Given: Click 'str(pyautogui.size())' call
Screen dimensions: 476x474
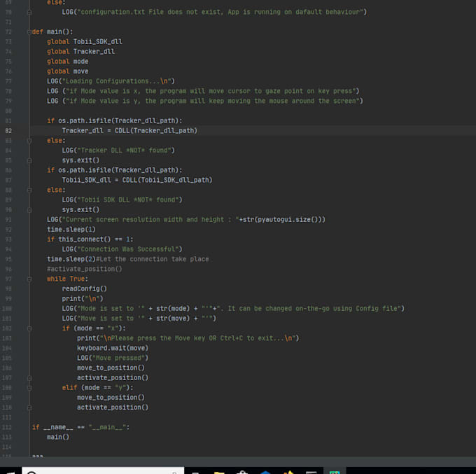Looking at the screenshot, I should (x=283, y=220).
